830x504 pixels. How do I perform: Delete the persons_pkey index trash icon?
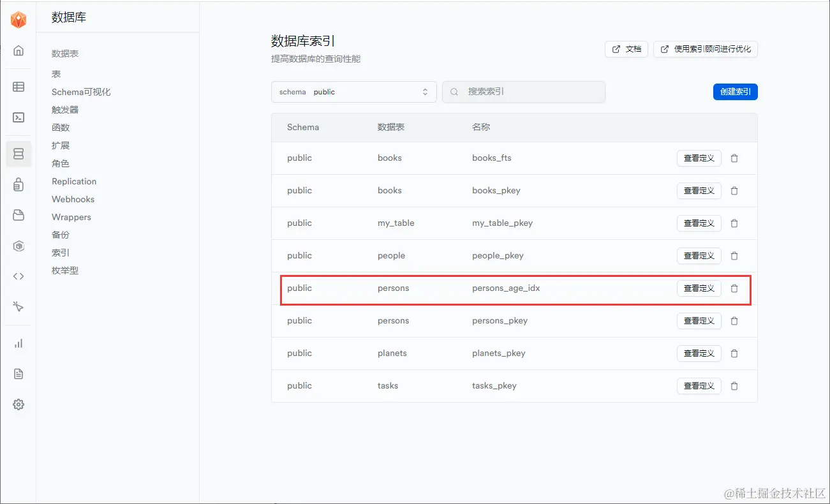pos(734,321)
